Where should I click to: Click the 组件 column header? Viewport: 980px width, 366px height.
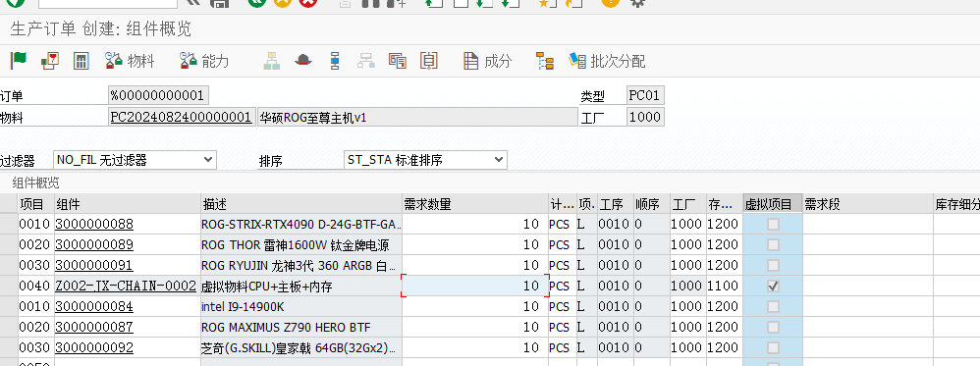pos(127,204)
